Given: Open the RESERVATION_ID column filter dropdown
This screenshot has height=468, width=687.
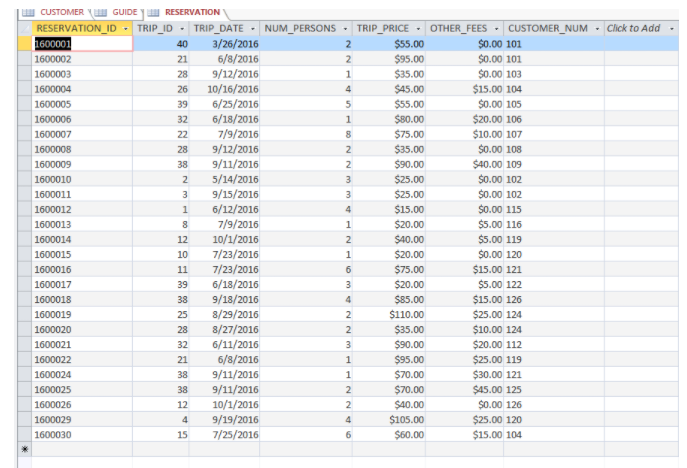Looking at the screenshot, I should (126, 29).
